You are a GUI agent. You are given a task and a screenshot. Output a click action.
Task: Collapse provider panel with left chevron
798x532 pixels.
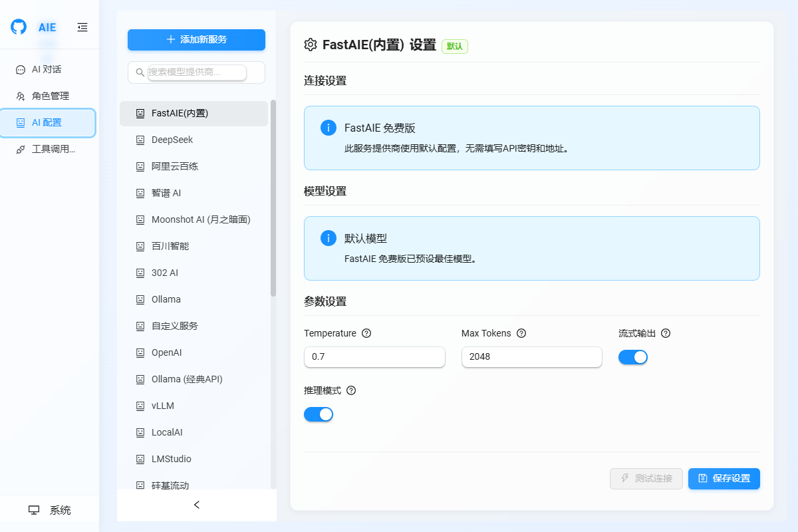click(x=197, y=505)
